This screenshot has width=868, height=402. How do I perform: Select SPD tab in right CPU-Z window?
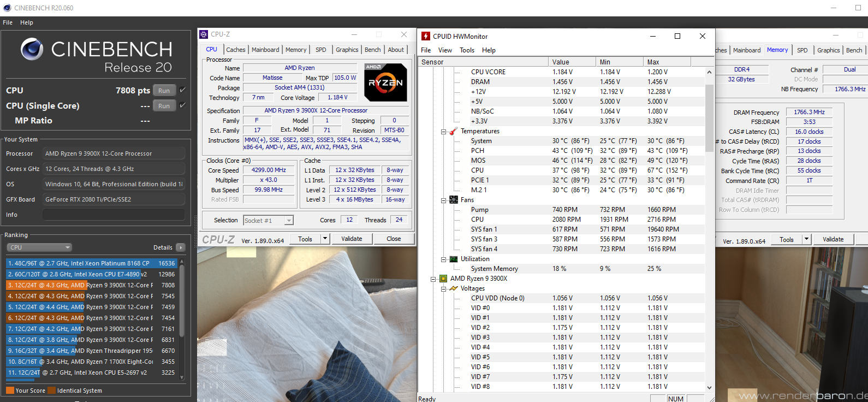tap(802, 50)
